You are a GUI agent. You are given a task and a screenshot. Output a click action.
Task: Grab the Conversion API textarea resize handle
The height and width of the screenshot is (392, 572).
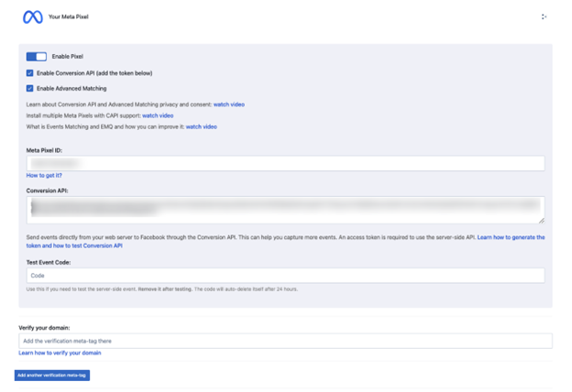[x=542, y=220]
